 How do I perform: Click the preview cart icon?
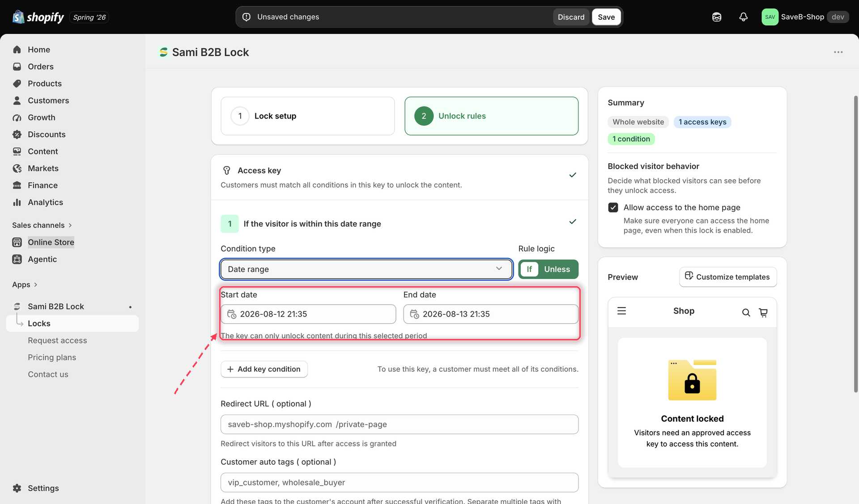click(x=763, y=313)
